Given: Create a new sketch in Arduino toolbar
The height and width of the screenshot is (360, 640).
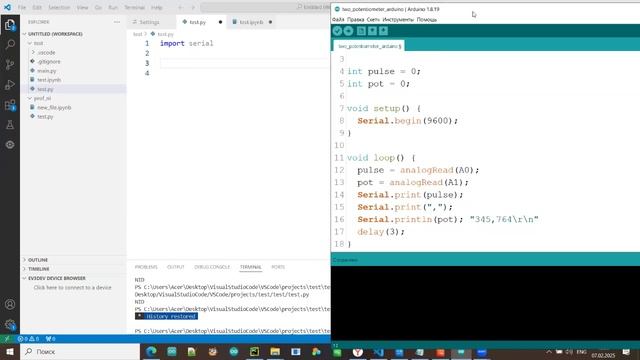Looking at the screenshot, I should 361,31.
